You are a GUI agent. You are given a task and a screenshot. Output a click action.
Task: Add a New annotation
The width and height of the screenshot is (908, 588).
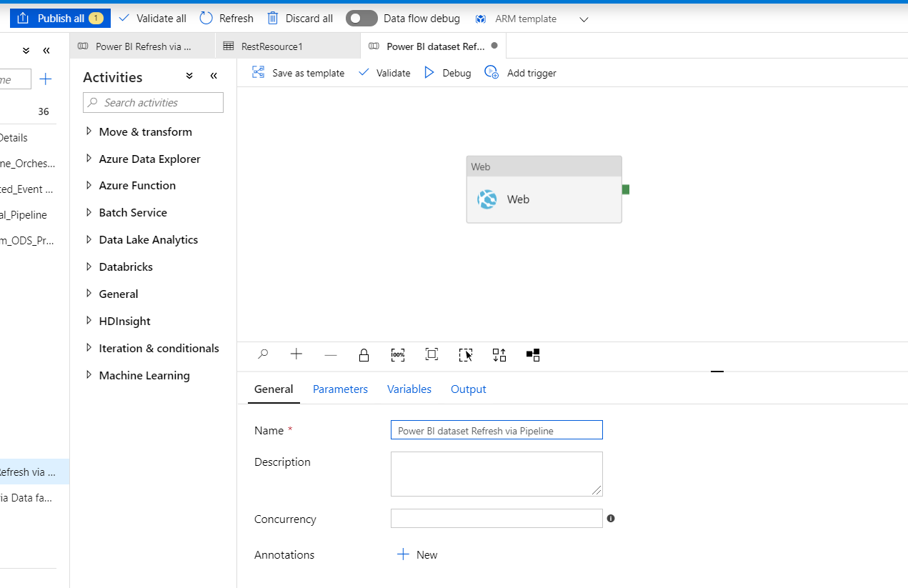tap(417, 555)
